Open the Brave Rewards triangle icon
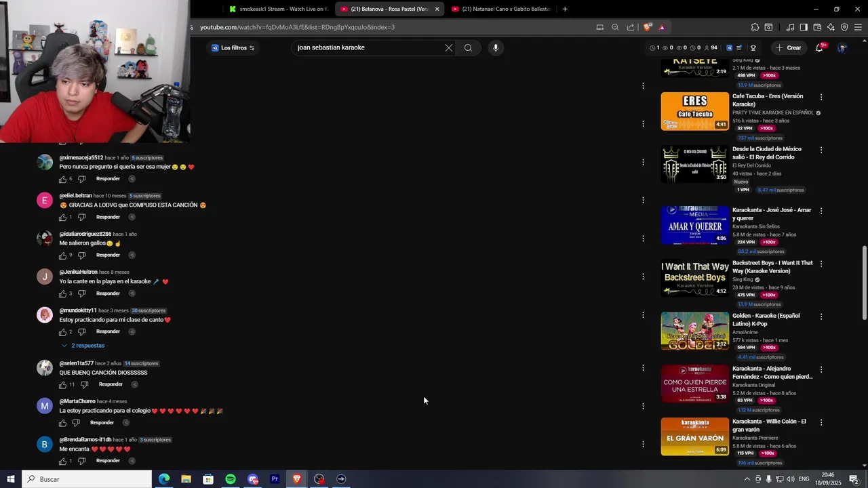The image size is (868, 488). (662, 27)
